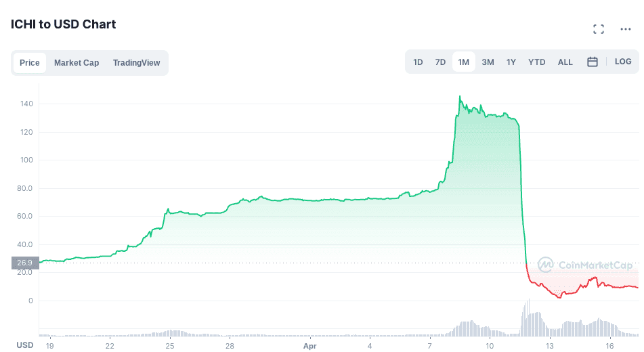The image size is (644, 352).
Task: Select the 1M time range
Action: point(464,62)
